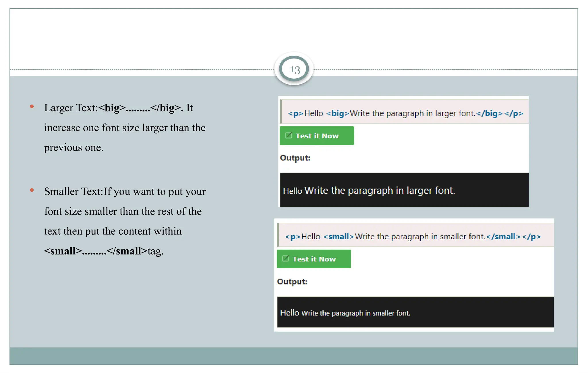
Task: Click the edit icon on the second Test it Now button
Action: (x=285, y=259)
